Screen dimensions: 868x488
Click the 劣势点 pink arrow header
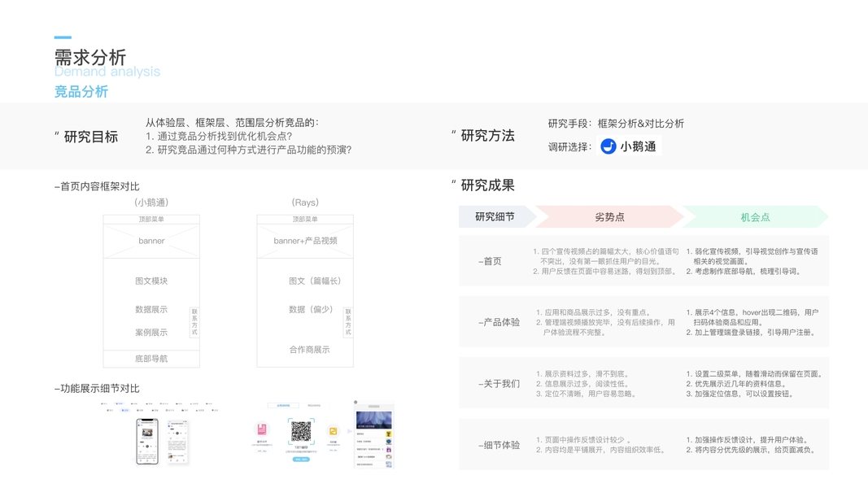(609, 217)
